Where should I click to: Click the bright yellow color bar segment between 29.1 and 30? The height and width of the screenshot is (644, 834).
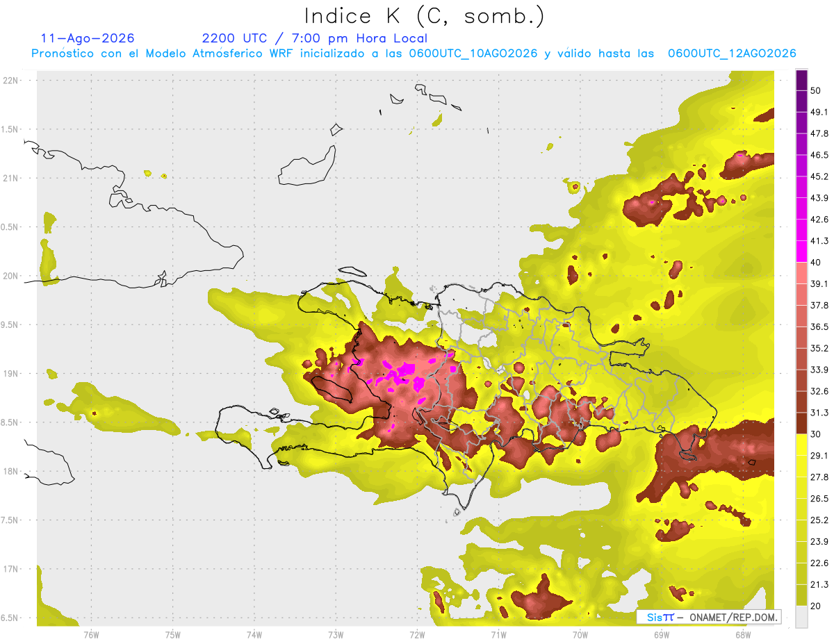coord(801,445)
